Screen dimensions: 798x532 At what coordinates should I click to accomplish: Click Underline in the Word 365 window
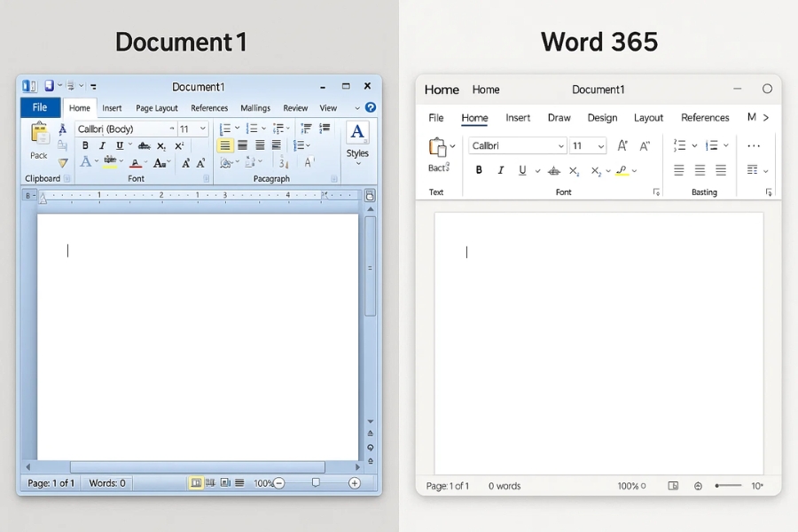522,170
